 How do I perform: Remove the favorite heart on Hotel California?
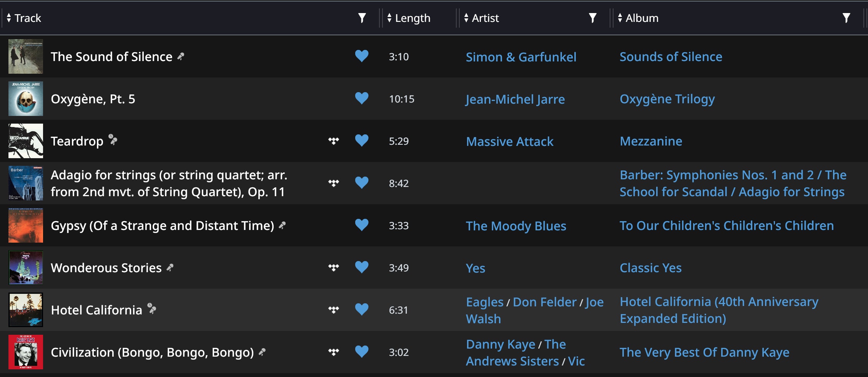pyautogui.click(x=361, y=309)
